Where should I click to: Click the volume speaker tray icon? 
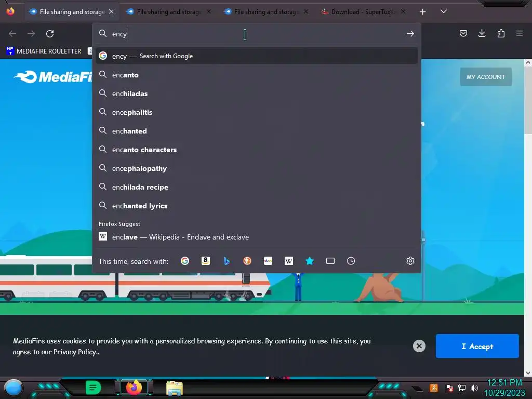click(475, 388)
